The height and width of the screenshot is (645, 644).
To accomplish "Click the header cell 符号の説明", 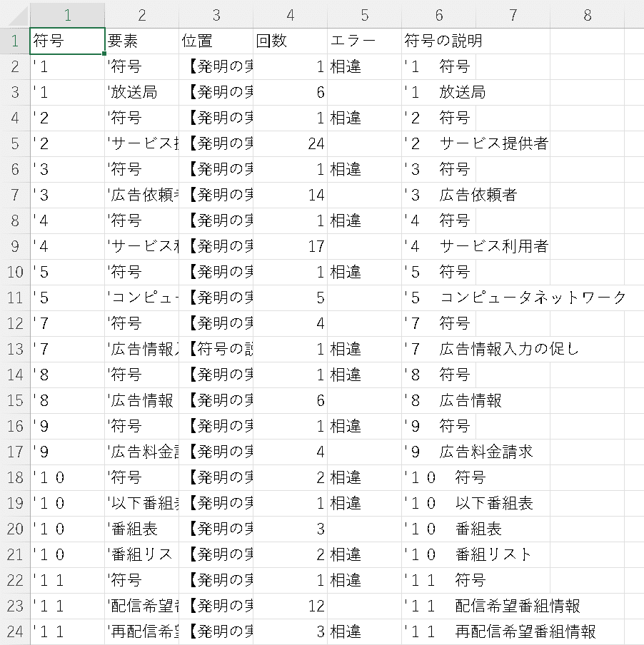I will tap(439, 41).
